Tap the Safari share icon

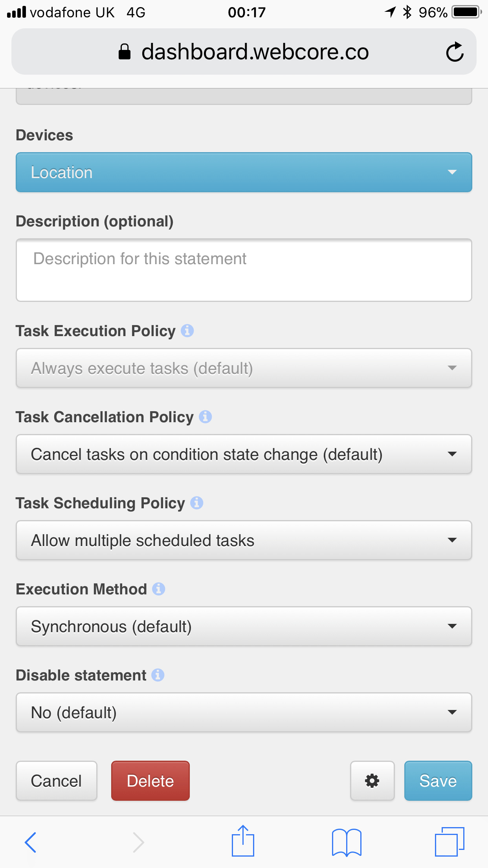pyautogui.click(x=243, y=841)
